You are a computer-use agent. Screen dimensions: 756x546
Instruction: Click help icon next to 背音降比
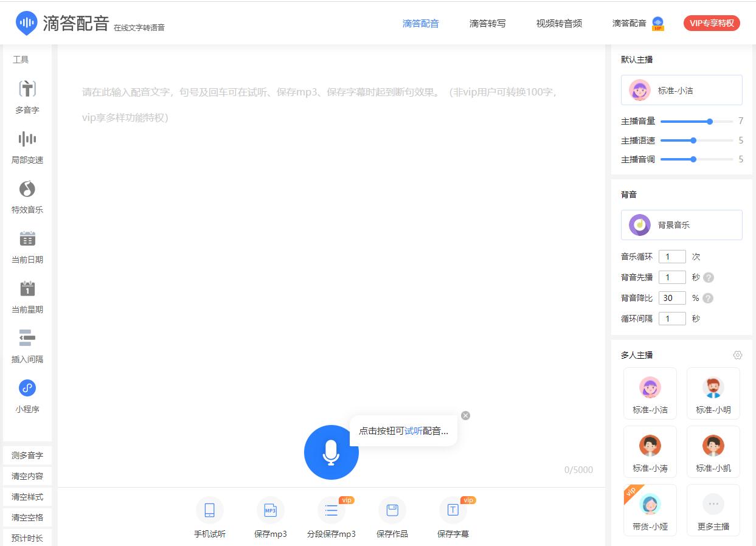click(x=709, y=298)
